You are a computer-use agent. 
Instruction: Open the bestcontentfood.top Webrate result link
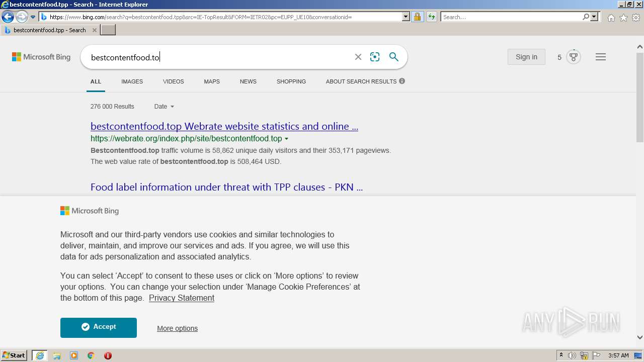click(224, 126)
